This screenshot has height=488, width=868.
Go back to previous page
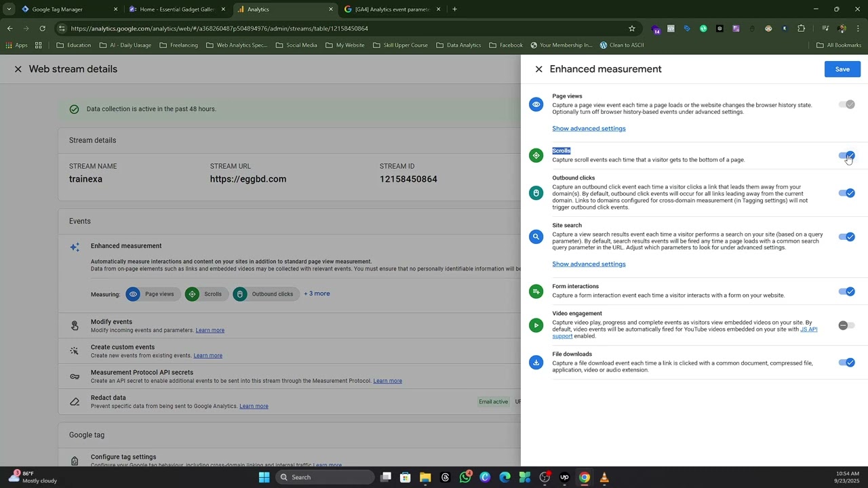(9, 28)
